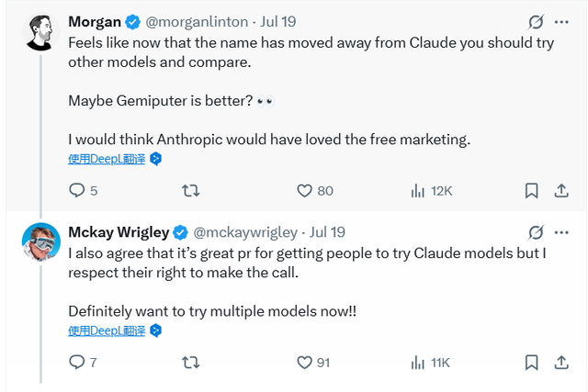
Task: Open Grok icon on Mckay Wrigley's tweet
Action: click(536, 232)
